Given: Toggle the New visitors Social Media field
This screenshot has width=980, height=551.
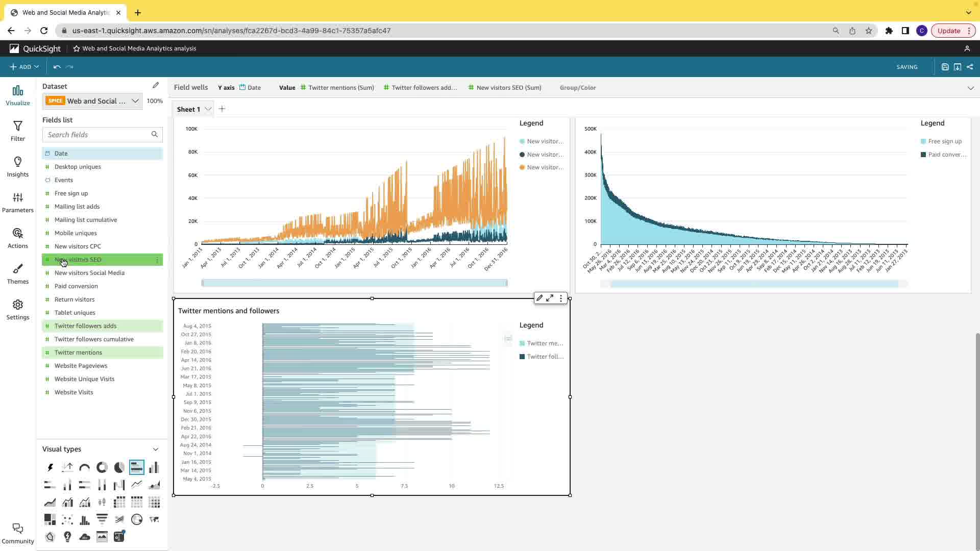Looking at the screenshot, I should coord(89,273).
